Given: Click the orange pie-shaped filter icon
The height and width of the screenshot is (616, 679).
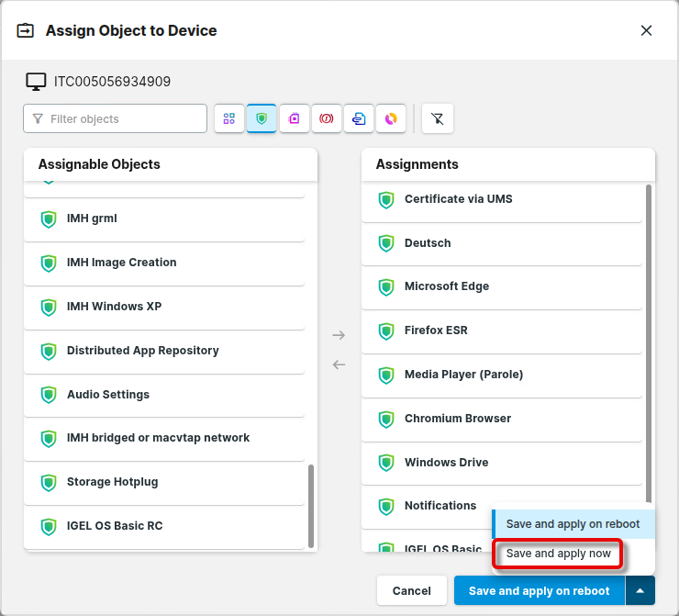Looking at the screenshot, I should click(391, 118).
